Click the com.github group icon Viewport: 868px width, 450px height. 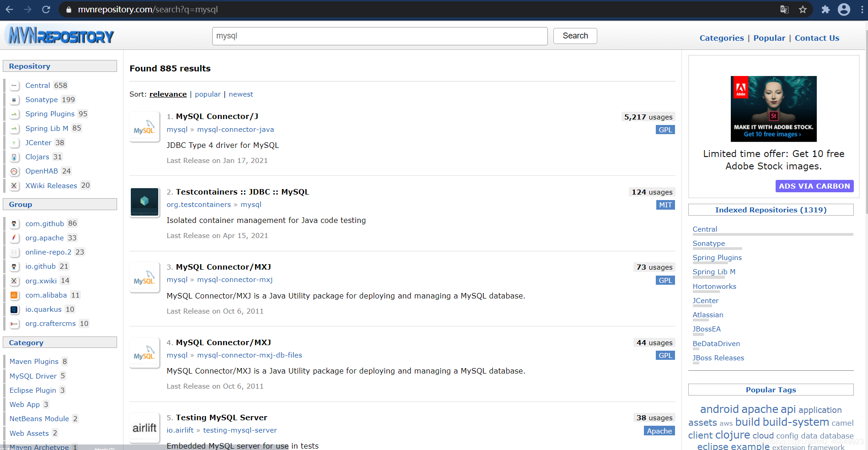[x=14, y=224]
